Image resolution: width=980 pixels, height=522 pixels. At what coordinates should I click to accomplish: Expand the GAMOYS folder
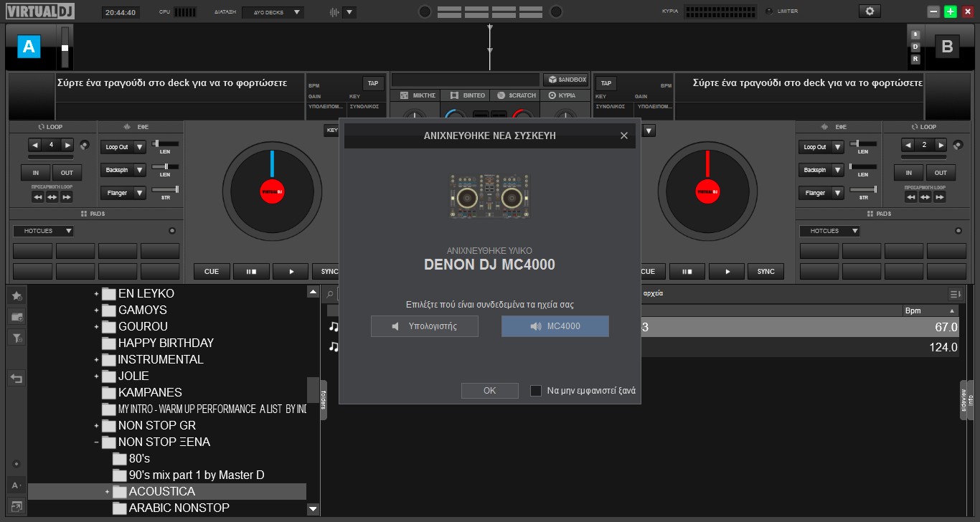pyautogui.click(x=96, y=310)
